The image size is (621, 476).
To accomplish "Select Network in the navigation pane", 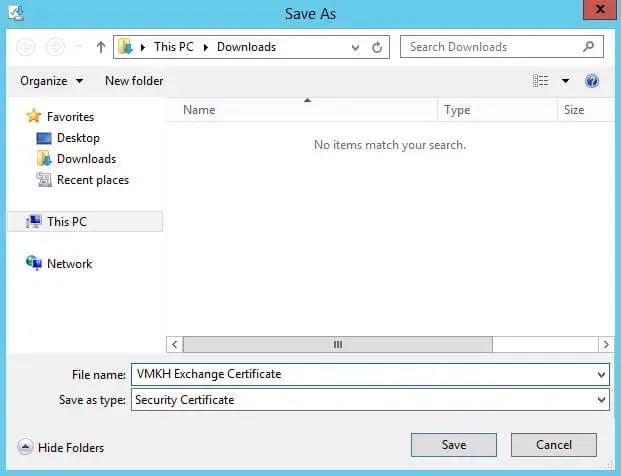I will 69,264.
